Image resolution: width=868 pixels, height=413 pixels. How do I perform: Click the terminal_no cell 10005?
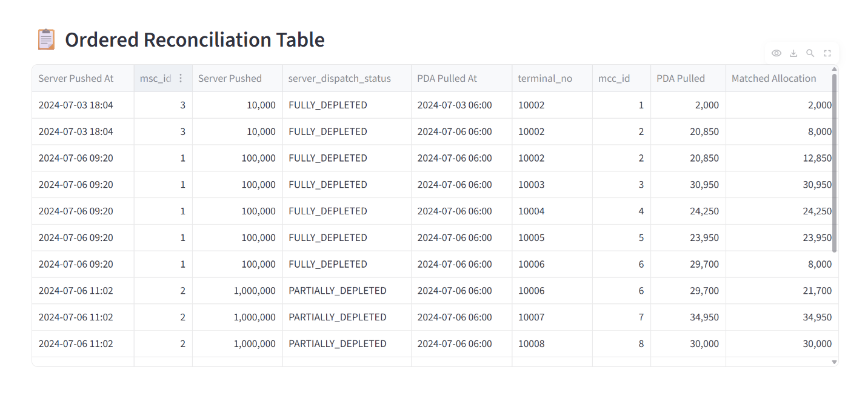(x=552, y=237)
